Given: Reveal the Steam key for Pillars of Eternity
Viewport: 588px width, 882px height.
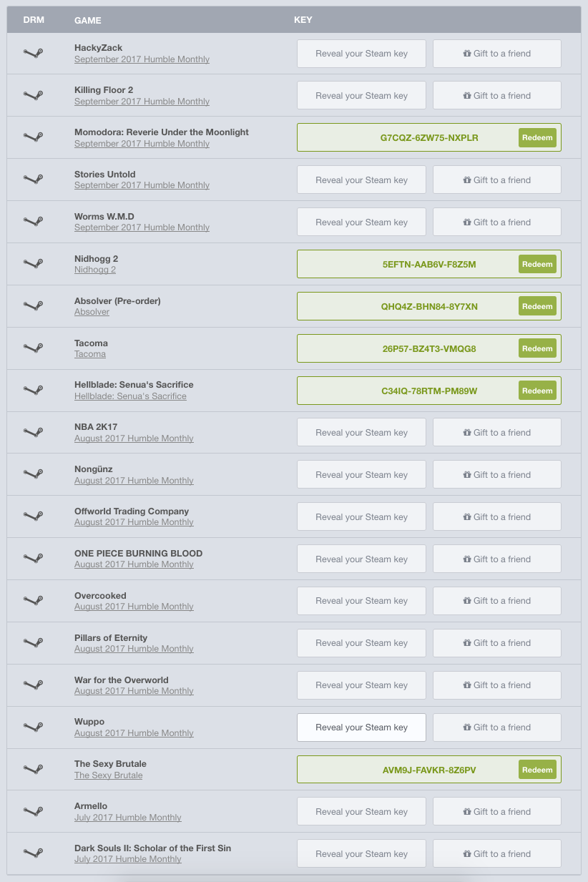Looking at the screenshot, I should (361, 643).
